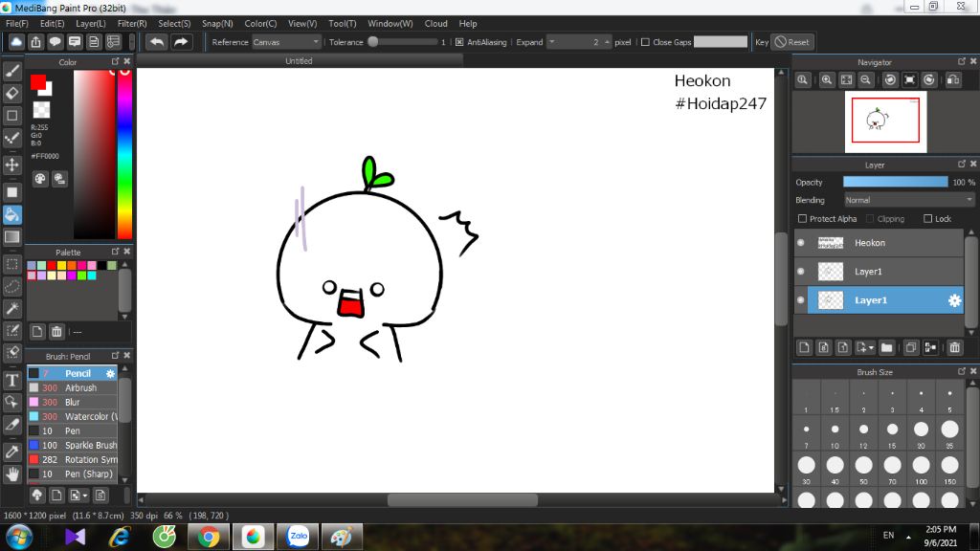
Task: Adjust the Tolerance slider
Action: (x=403, y=42)
